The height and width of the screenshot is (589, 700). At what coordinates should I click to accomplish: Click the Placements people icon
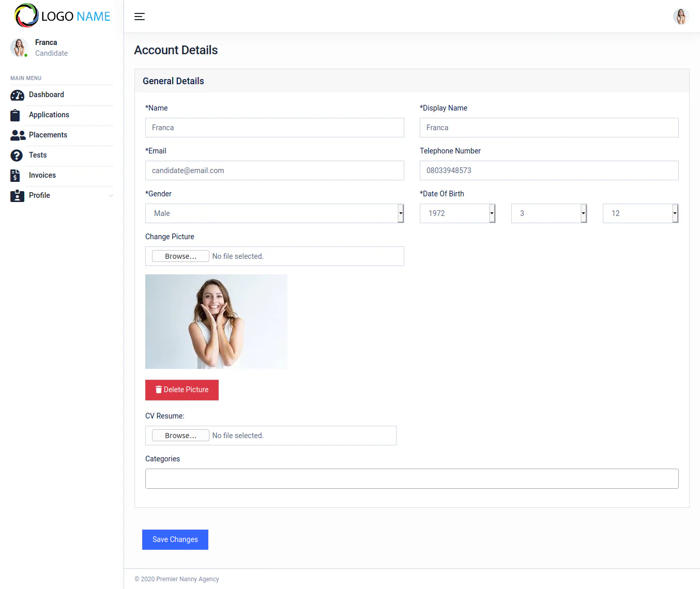pyautogui.click(x=18, y=135)
